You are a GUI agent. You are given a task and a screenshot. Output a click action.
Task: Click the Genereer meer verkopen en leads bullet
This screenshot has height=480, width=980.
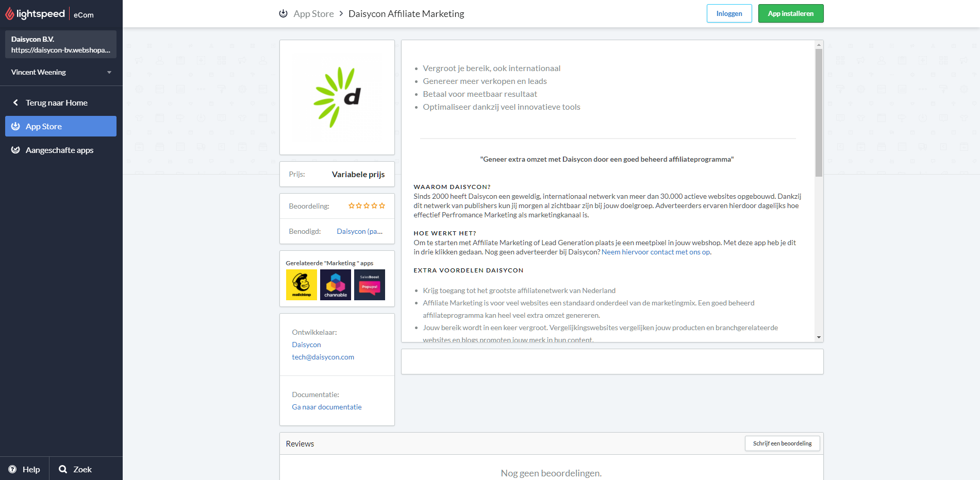click(x=485, y=81)
